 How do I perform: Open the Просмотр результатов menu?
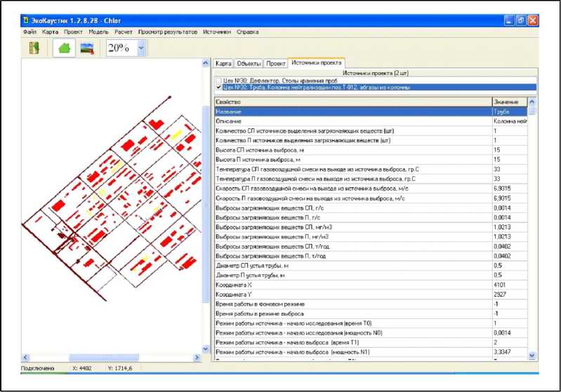[167, 32]
